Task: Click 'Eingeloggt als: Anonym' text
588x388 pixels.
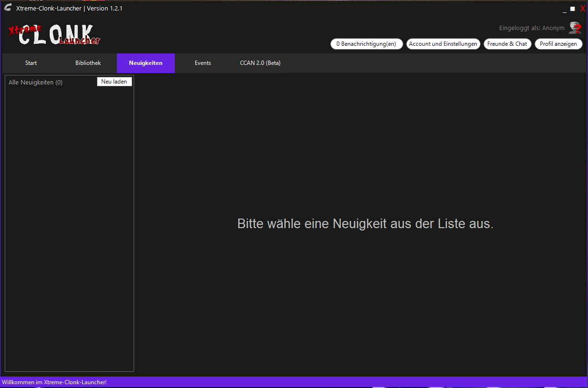Action: (x=532, y=28)
